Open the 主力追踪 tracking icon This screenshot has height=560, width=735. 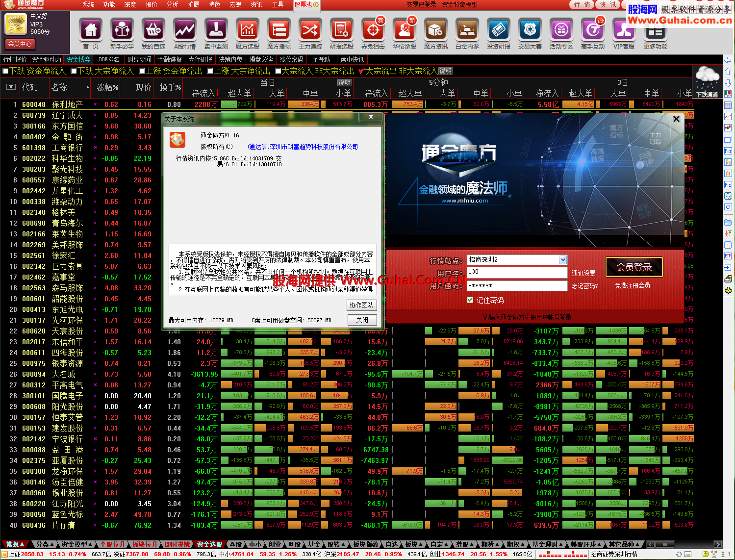310,30
